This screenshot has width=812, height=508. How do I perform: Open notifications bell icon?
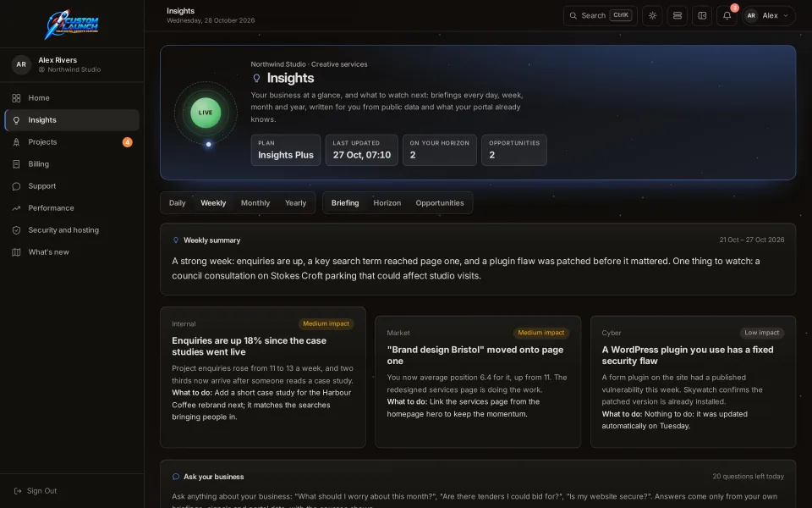pyautogui.click(x=727, y=15)
